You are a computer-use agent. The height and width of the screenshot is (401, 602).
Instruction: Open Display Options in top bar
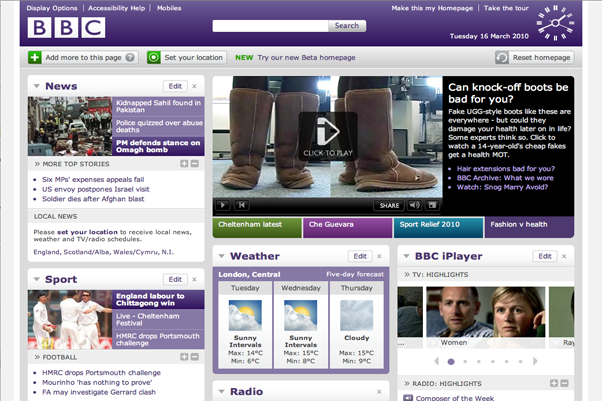[52, 8]
